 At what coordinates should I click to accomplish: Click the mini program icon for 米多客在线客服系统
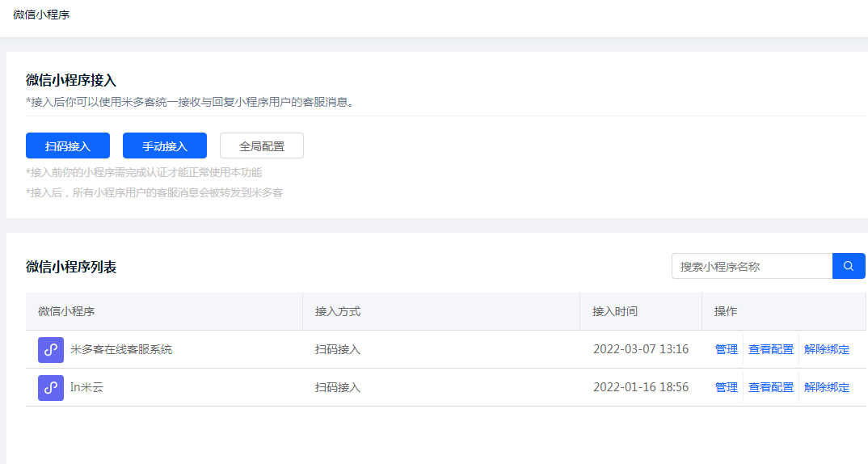tap(50, 350)
